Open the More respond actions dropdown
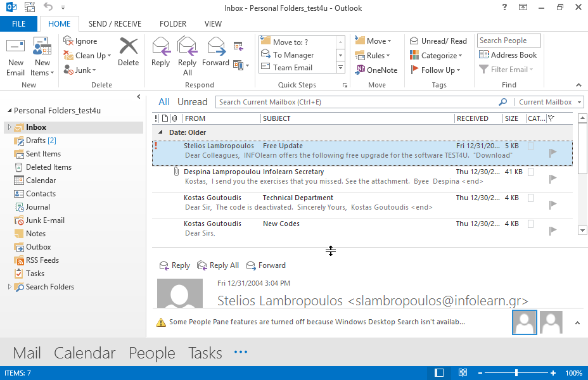This screenshot has width=588, height=380. pos(241,65)
